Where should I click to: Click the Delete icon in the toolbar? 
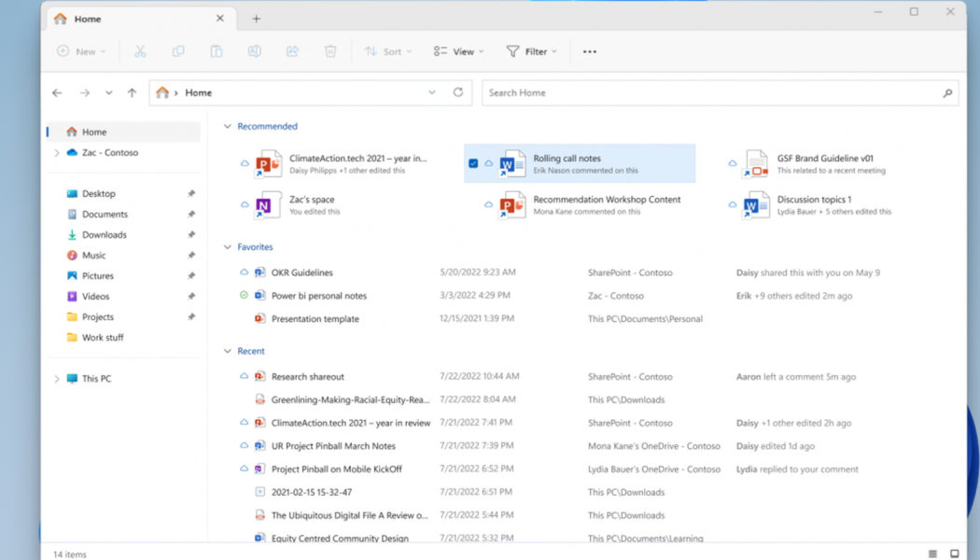330,51
